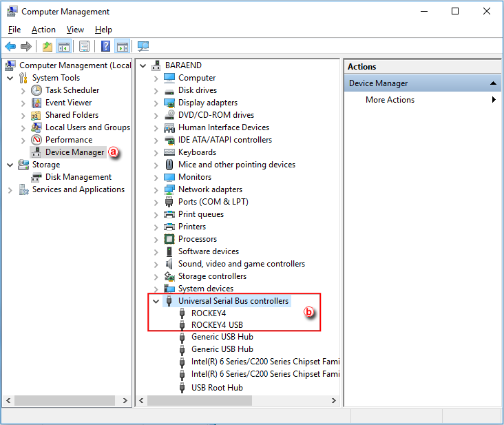Click the Local Users and Groups icon
This screenshot has width=504, height=425.
coord(36,127)
